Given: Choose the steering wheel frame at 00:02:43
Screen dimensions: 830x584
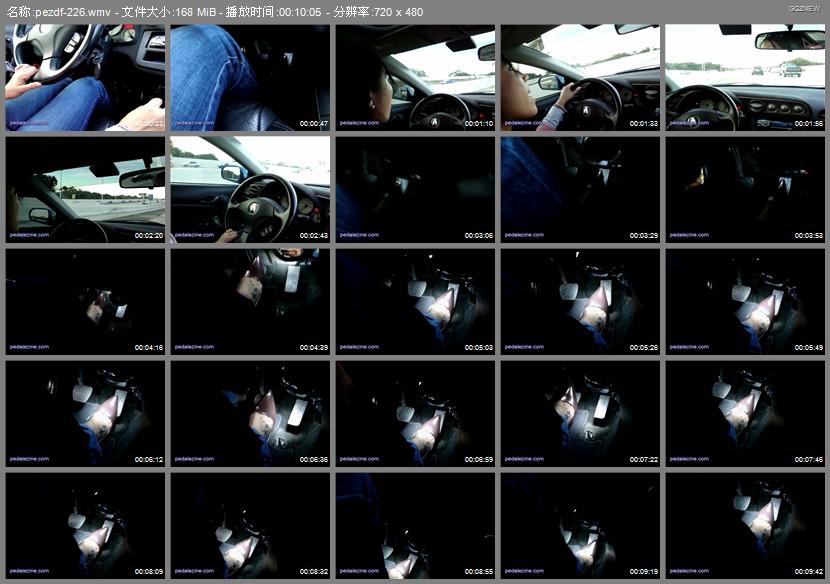Looking at the screenshot, I should (250, 190).
